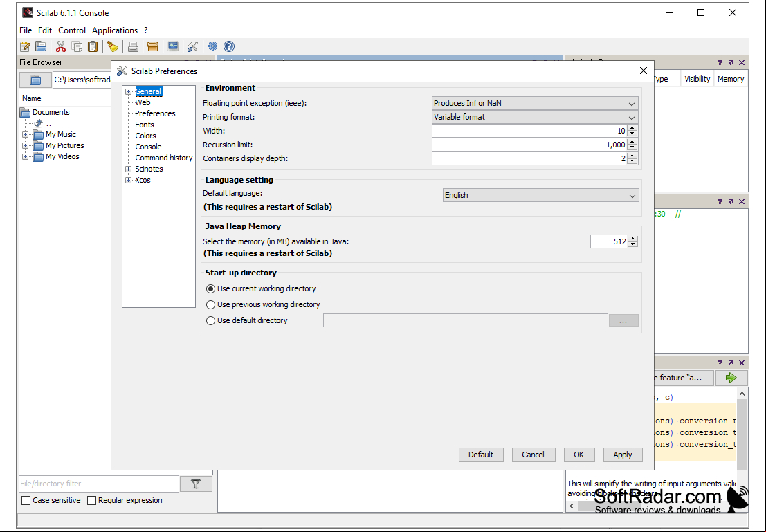Open Default language dropdown
The height and width of the screenshot is (532, 766).
click(x=541, y=195)
